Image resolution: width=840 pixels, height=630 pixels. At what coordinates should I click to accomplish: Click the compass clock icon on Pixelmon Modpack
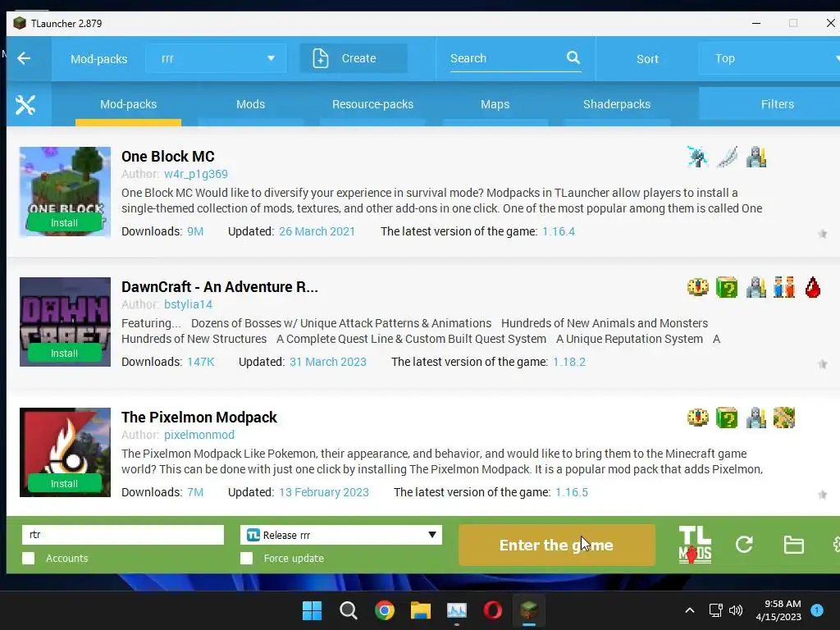click(x=697, y=418)
